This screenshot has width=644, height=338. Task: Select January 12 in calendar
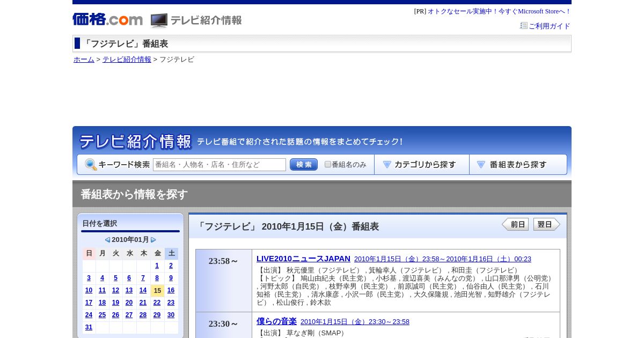click(x=115, y=290)
